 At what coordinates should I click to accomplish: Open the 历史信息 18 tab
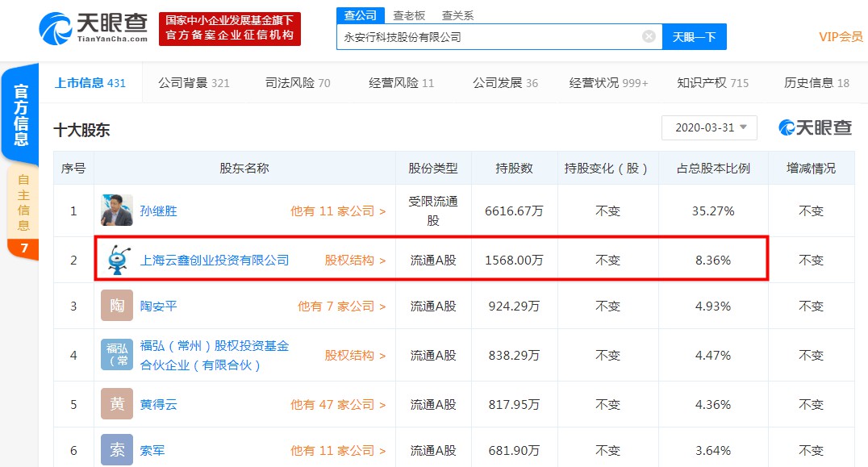coord(816,83)
